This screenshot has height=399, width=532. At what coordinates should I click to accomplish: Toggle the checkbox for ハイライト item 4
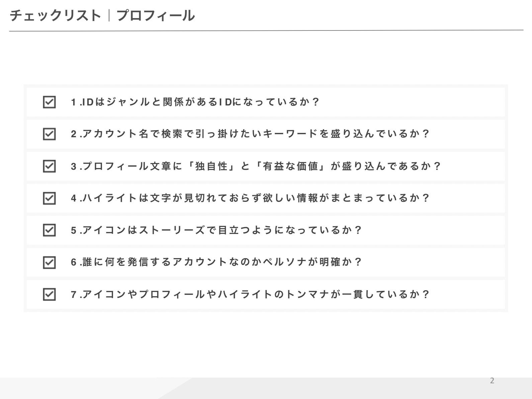coord(49,198)
